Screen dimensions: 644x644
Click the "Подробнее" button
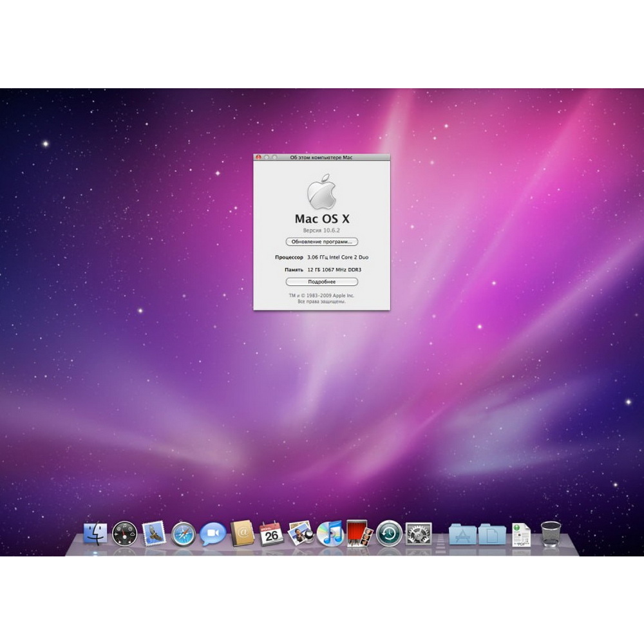coord(321,282)
